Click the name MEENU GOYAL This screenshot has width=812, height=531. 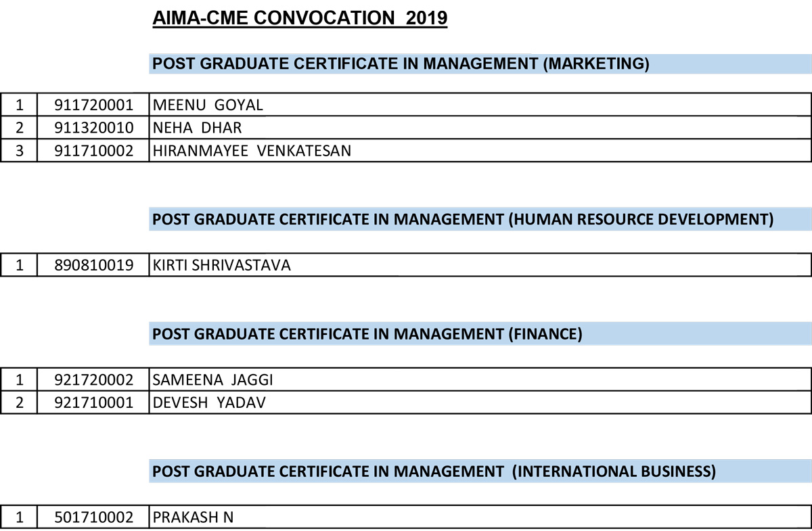(x=208, y=105)
